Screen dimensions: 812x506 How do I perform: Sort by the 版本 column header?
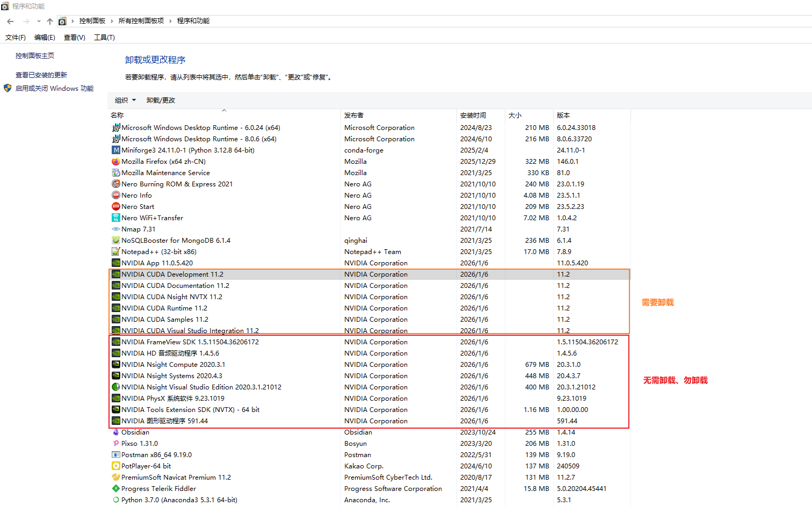[592, 115]
